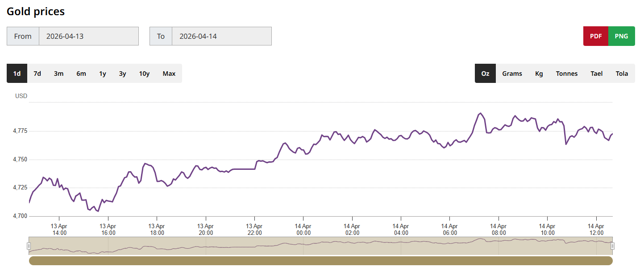
Task: Download chart as PDF
Action: click(x=596, y=36)
